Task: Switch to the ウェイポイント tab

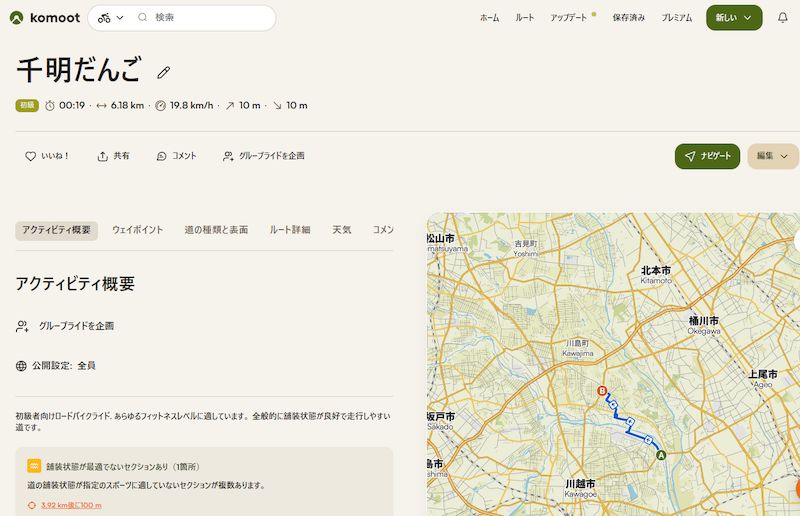Action: pos(137,230)
